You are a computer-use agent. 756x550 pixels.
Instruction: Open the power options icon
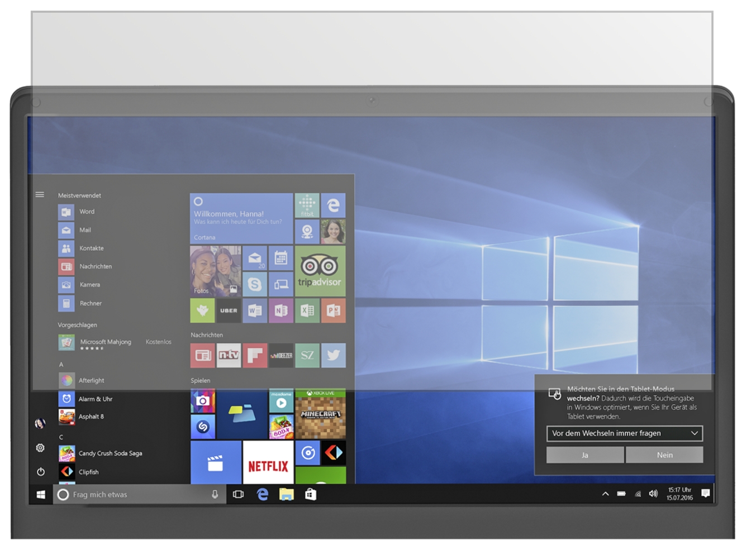pyautogui.click(x=40, y=472)
